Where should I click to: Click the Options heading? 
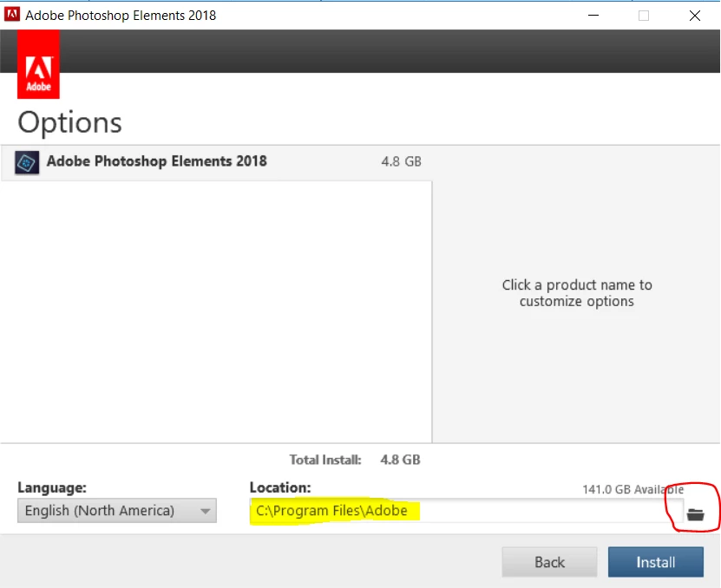click(x=70, y=122)
